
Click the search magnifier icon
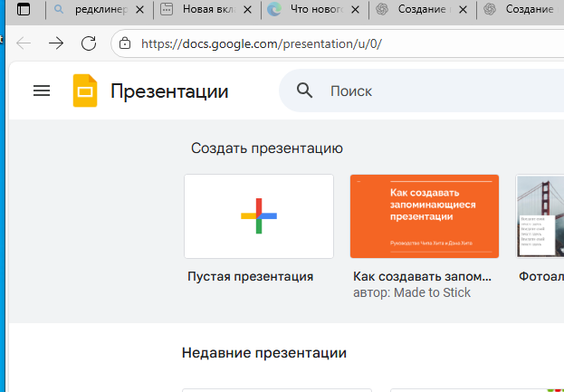[304, 91]
